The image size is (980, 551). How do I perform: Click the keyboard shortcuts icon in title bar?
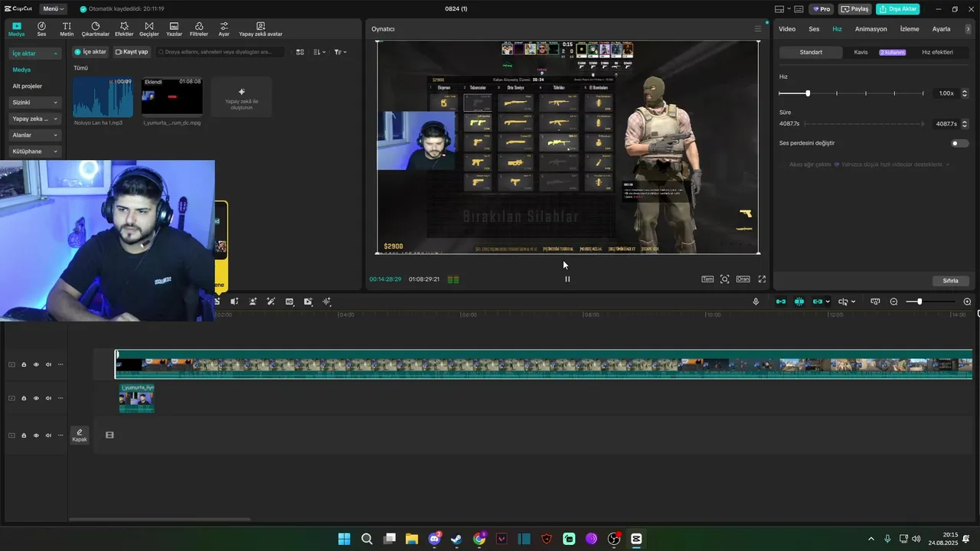(x=799, y=9)
